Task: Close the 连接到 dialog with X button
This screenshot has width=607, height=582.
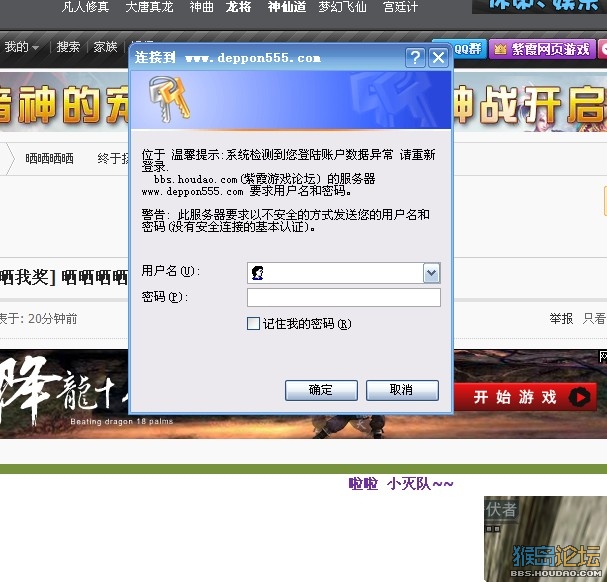Action: pyautogui.click(x=438, y=58)
